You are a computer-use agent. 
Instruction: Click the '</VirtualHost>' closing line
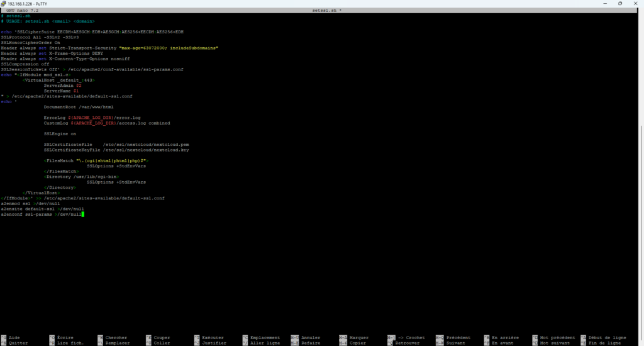pyautogui.click(x=41, y=193)
